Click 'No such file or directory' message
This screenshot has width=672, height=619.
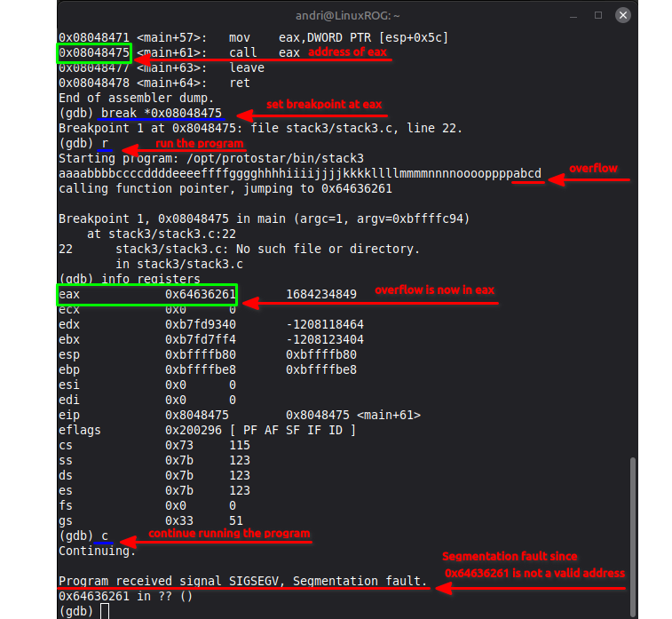pyautogui.click(x=328, y=249)
